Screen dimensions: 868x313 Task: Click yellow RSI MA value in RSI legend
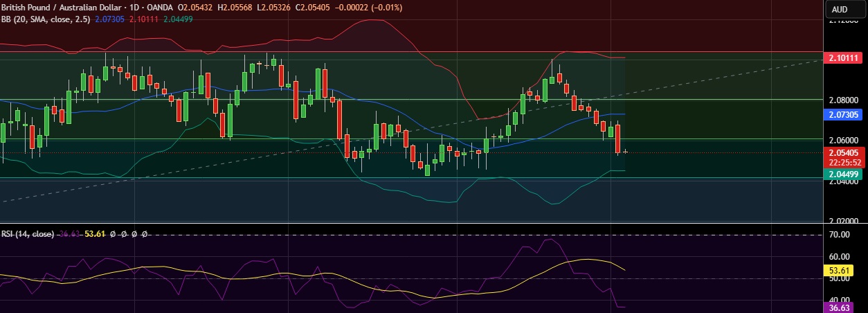95,234
